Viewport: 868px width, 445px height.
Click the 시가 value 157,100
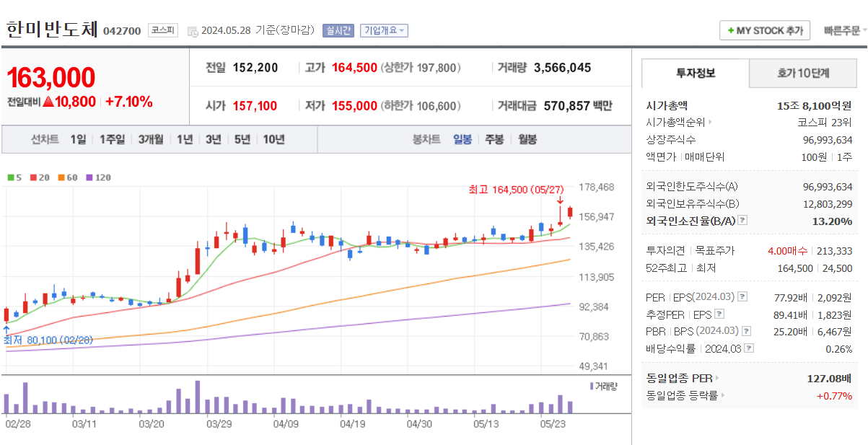pos(255,106)
